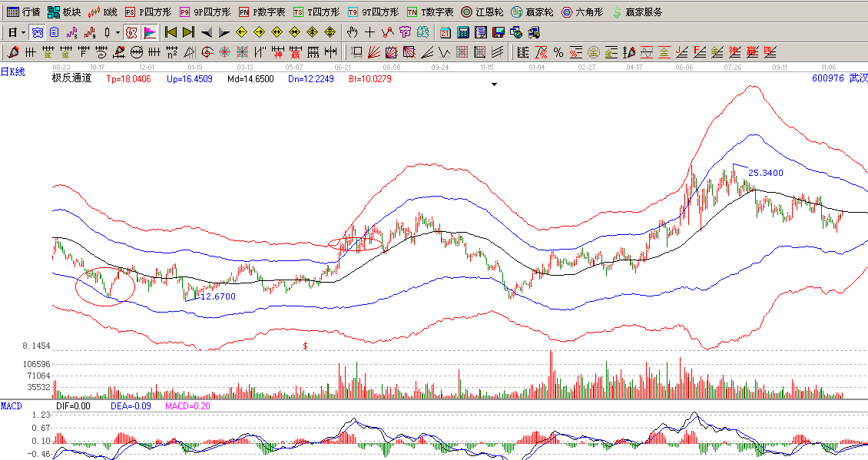Select the crosshair cursor tool

[x=369, y=33]
